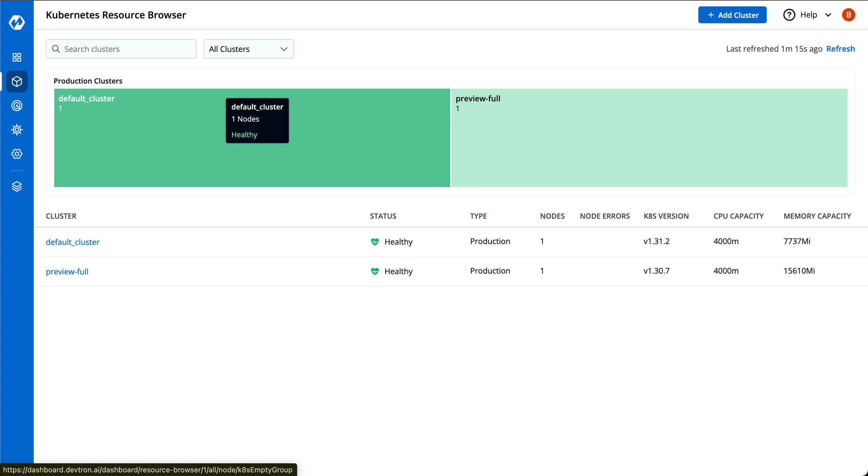Click the Healthy status text for preview-full
868x476 pixels.
coord(398,271)
